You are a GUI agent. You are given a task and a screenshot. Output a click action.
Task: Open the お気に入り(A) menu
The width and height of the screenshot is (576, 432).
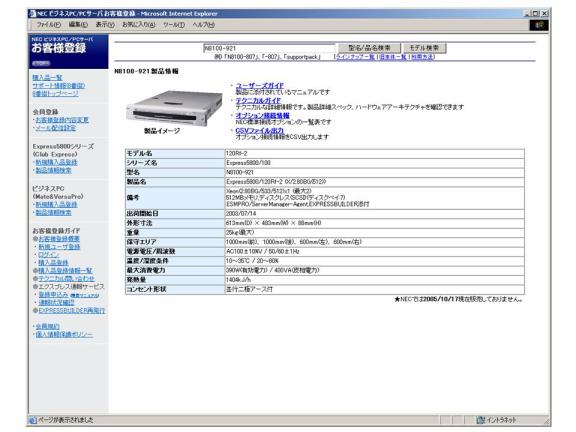(138, 25)
